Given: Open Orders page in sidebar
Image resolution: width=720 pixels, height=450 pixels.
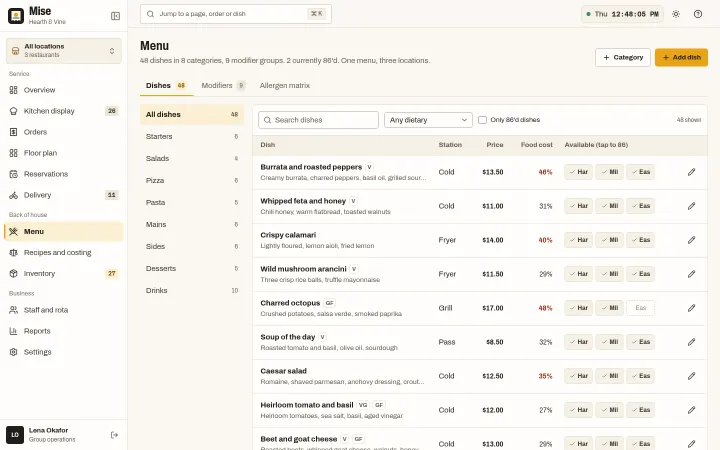Looking at the screenshot, I should pyautogui.click(x=64, y=132).
